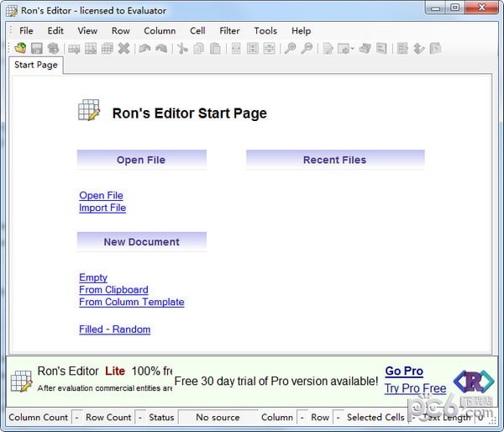Image resolution: width=504 pixels, height=432 pixels.
Task: Click the Column Count status label
Action: pyautogui.click(x=39, y=418)
